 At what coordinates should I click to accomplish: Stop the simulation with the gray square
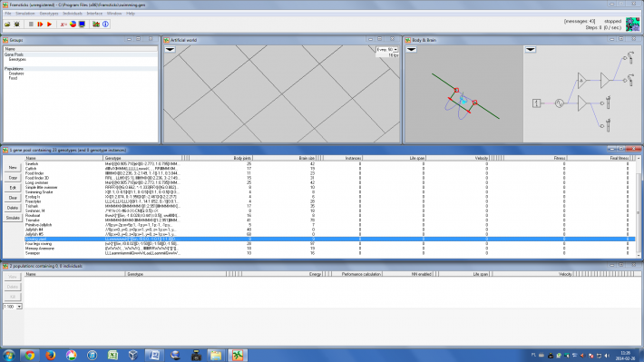pos(31,24)
